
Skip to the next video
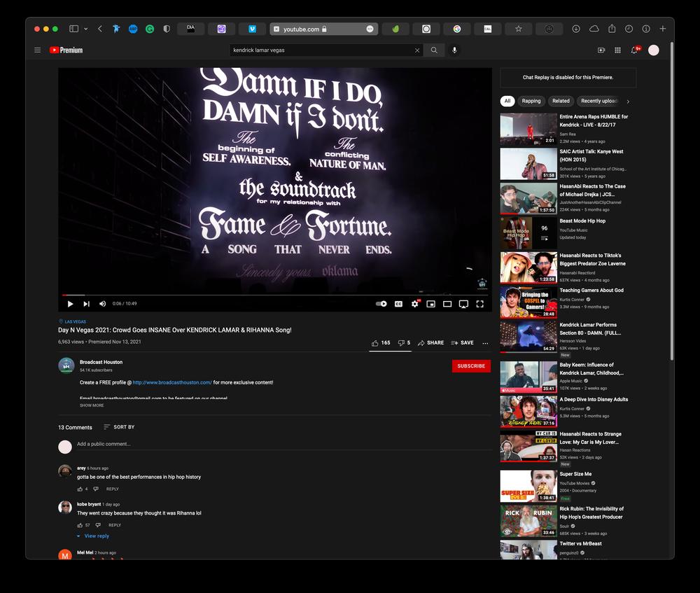coord(86,304)
